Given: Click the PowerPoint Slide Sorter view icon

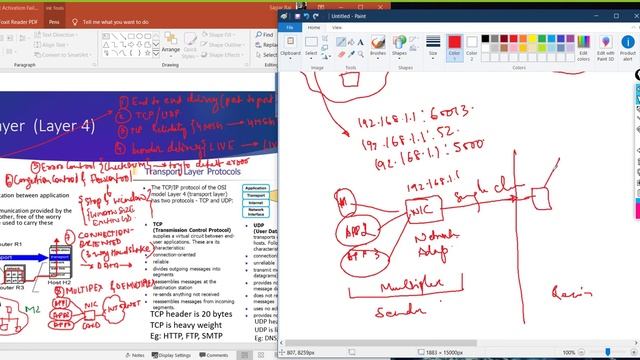Looking at the screenshot, I should coord(261,355).
